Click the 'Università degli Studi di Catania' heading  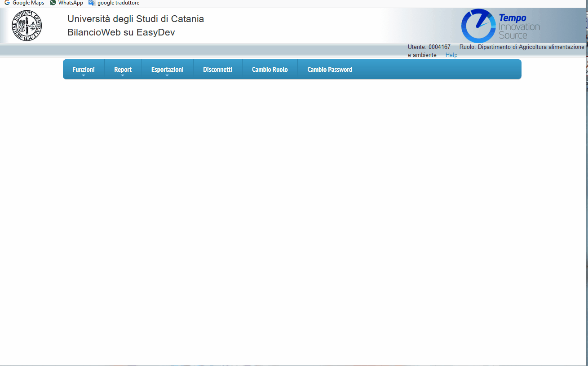[x=136, y=19]
